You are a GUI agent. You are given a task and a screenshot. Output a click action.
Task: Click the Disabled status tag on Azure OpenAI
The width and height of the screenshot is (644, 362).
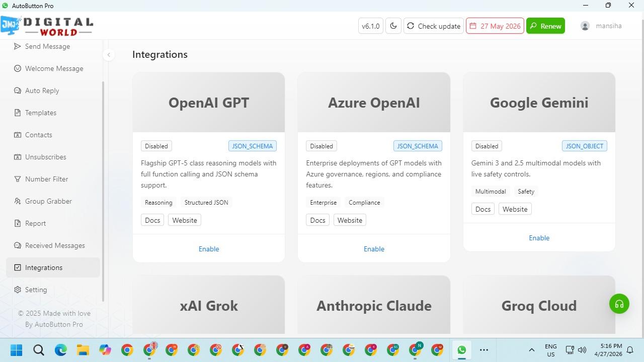(321, 146)
